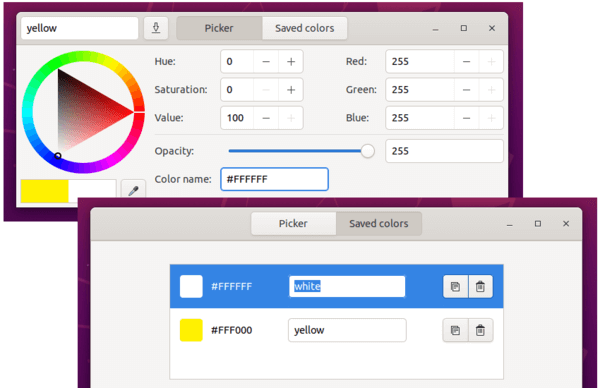Select Saved colors tab in lower window
Image resolution: width=600 pixels, height=388 pixels.
(379, 223)
